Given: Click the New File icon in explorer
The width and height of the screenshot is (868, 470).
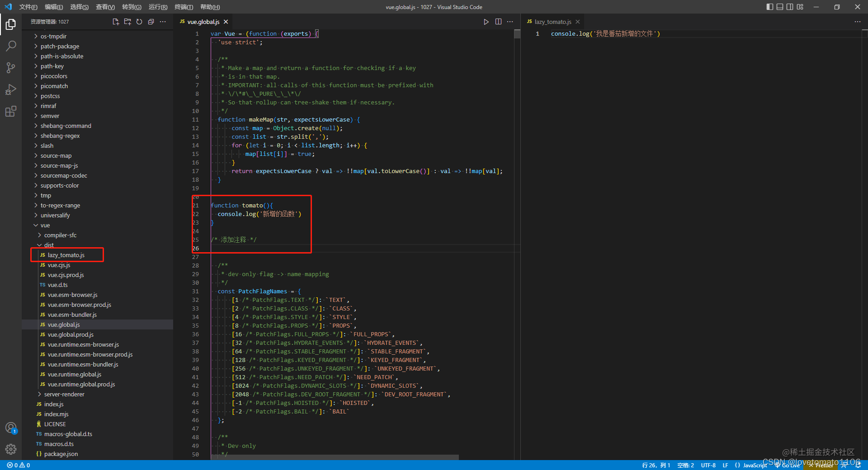Looking at the screenshot, I should point(116,22).
